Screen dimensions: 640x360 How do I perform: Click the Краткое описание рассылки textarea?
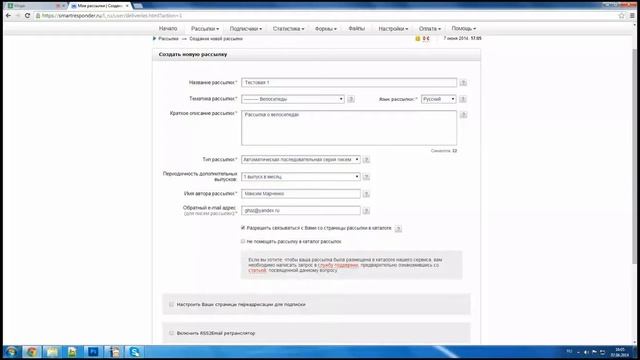349,128
